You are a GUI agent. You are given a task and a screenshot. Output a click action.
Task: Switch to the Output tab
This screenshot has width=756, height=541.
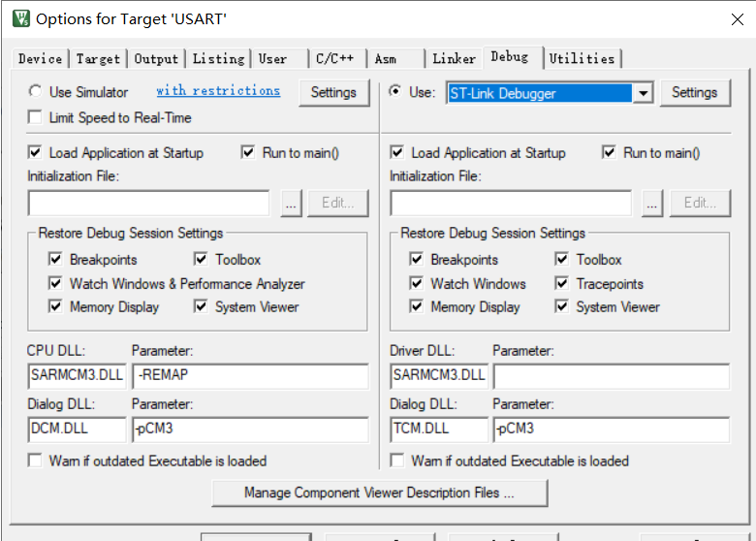156,59
